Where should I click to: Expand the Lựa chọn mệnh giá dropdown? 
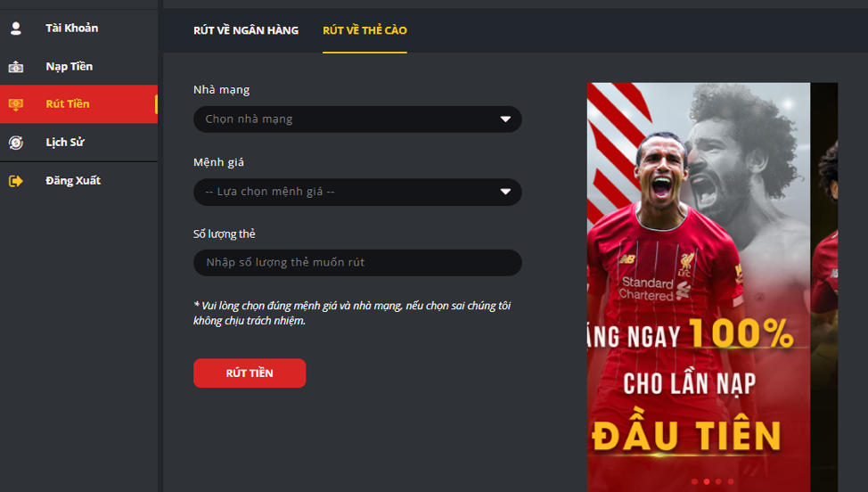[x=357, y=192]
